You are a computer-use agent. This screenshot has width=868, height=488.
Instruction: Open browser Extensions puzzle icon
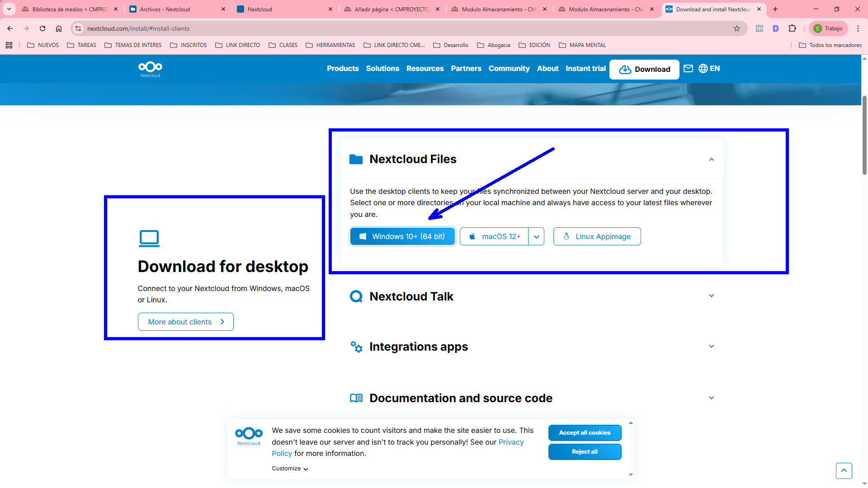pyautogui.click(x=792, y=28)
